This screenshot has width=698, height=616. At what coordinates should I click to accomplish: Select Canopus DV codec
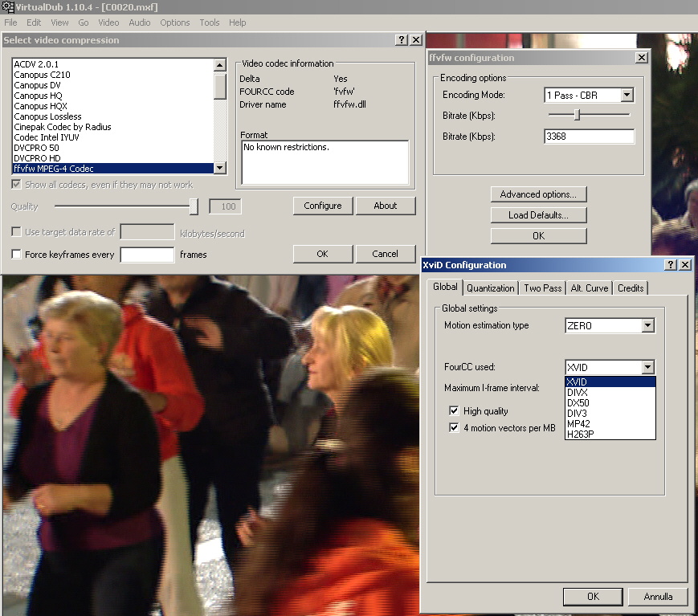click(113, 85)
